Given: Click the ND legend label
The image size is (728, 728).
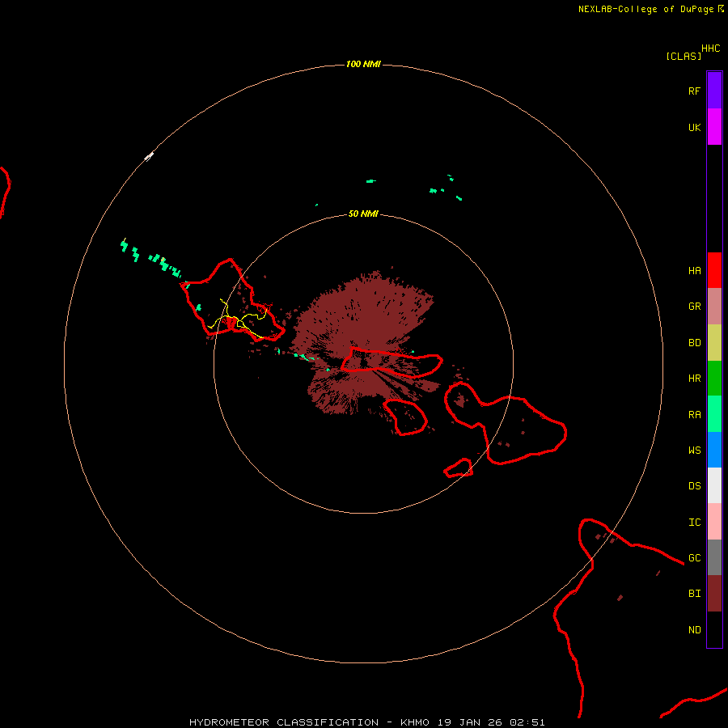Looking at the screenshot, I should (x=694, y=629).
